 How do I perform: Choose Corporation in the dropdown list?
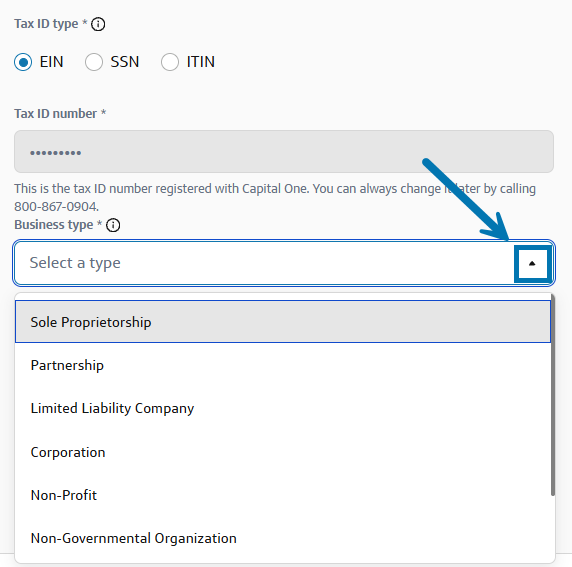pyautogui.click(x=283, y=452)
